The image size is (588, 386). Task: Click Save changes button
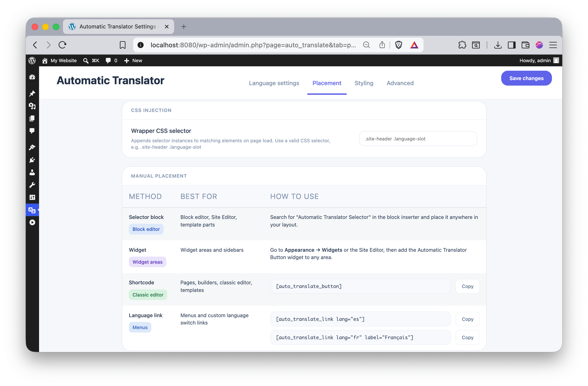[x=526, y=78]
